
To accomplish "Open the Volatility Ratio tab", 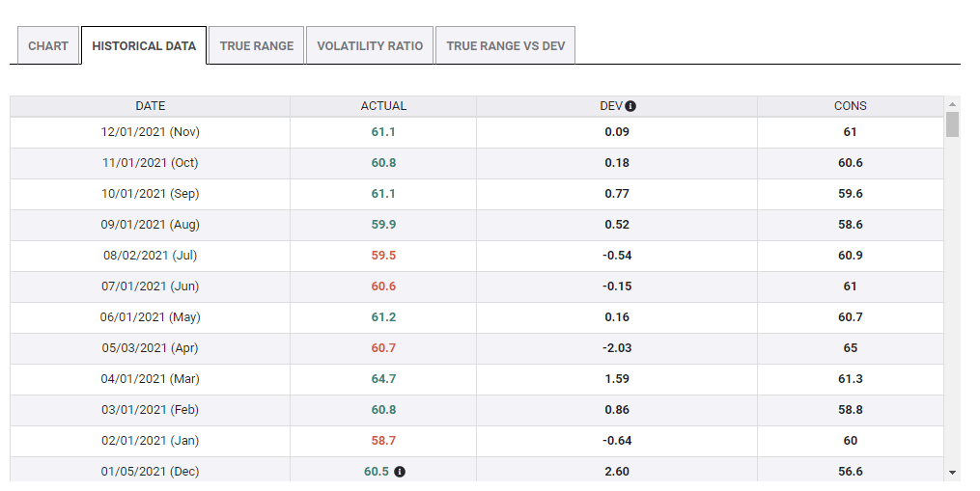I will coord(370,46).
